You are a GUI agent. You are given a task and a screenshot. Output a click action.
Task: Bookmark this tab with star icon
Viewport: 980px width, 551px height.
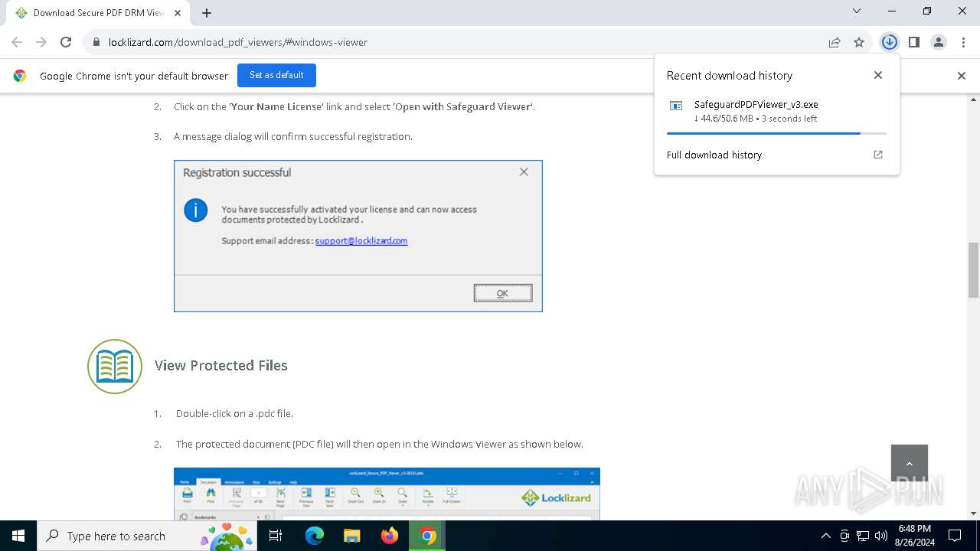859,42
